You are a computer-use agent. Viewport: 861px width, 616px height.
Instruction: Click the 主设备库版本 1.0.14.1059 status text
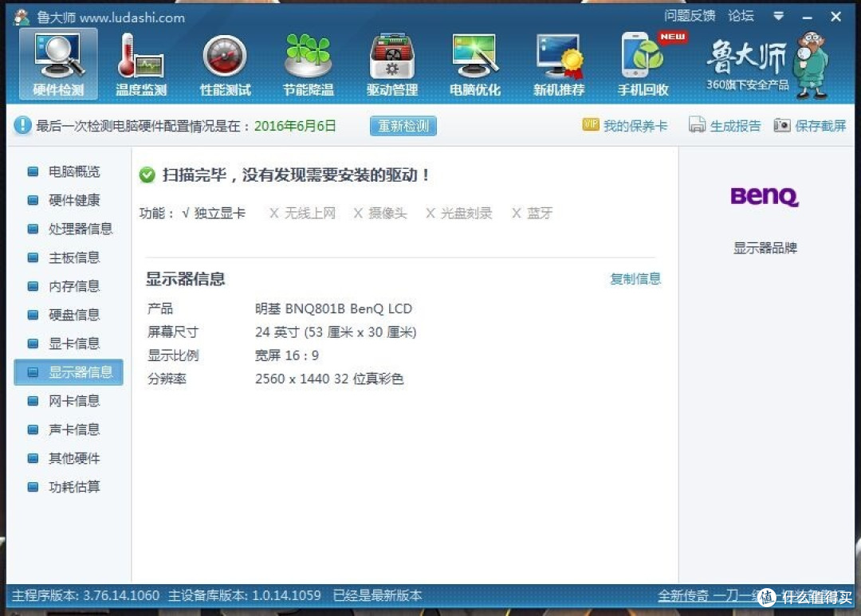click(x=245, y=596)
